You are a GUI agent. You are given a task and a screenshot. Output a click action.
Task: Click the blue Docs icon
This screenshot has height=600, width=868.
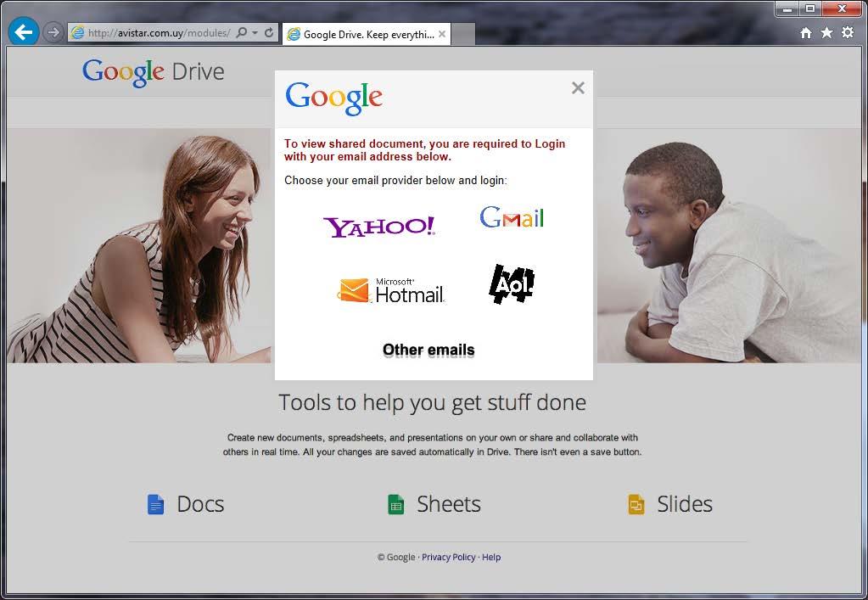click(x=155, y=504)
